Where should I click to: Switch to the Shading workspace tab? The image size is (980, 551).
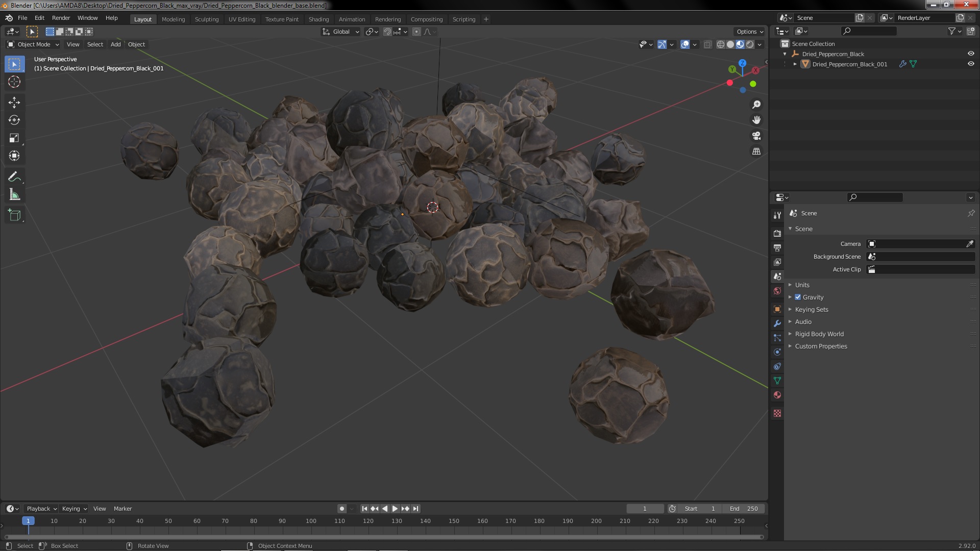(x=318, y=19)
